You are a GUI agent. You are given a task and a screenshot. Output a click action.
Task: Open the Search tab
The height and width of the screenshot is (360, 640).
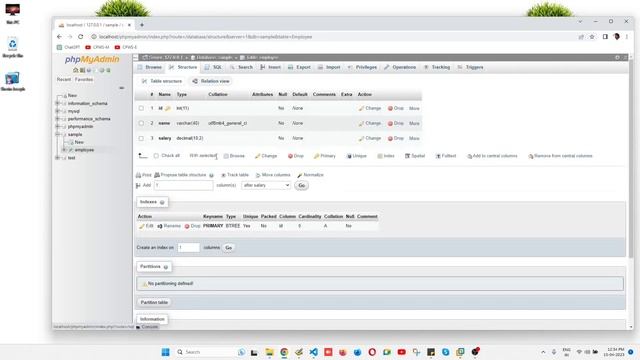coord(241,67)
